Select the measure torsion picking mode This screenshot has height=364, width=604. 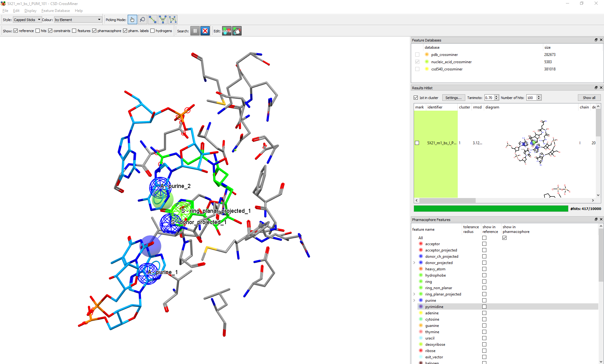click(x=173, y=20)
